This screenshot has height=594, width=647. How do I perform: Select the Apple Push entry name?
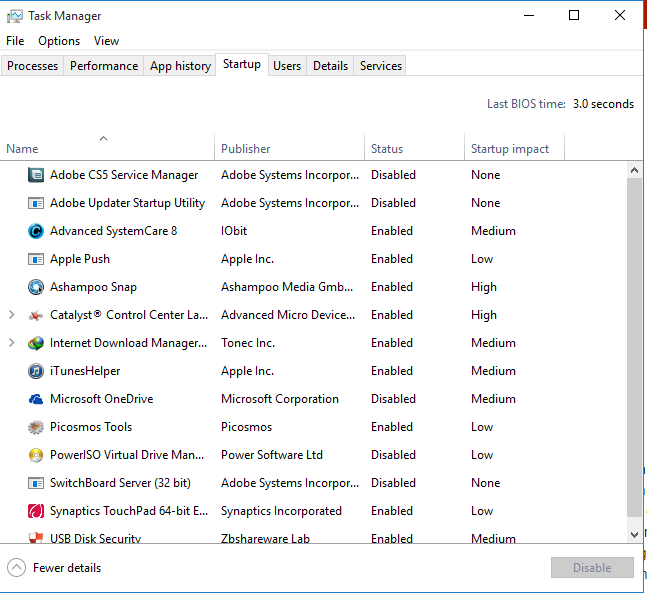80,259
